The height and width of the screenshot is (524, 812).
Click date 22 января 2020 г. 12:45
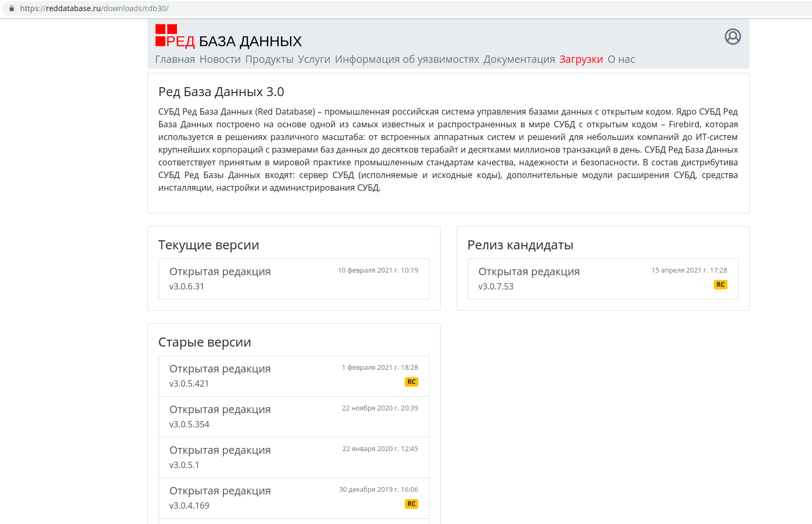pyautogui.click(x=380, y=449)
